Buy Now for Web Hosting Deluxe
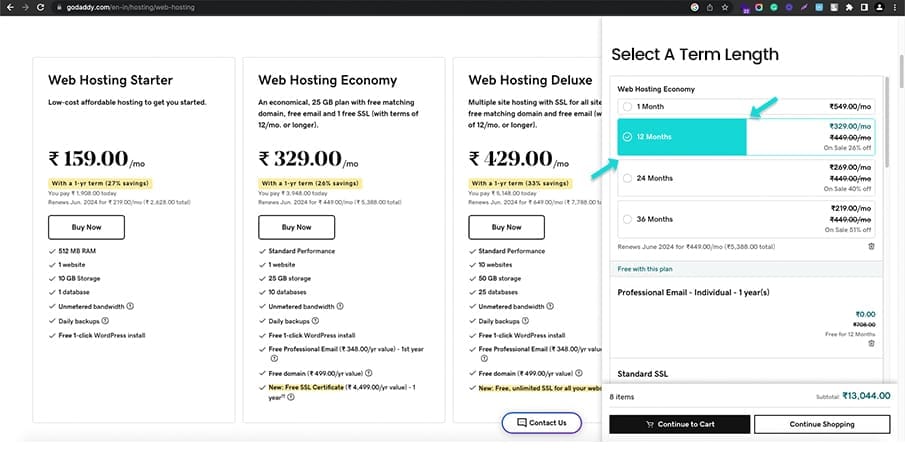 507,228
